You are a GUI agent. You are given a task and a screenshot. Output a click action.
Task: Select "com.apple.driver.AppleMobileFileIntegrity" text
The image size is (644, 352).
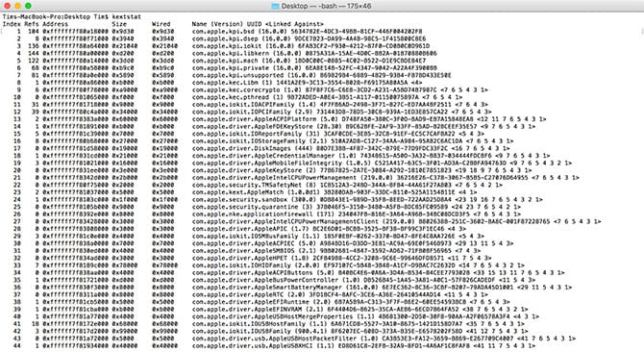266,163
